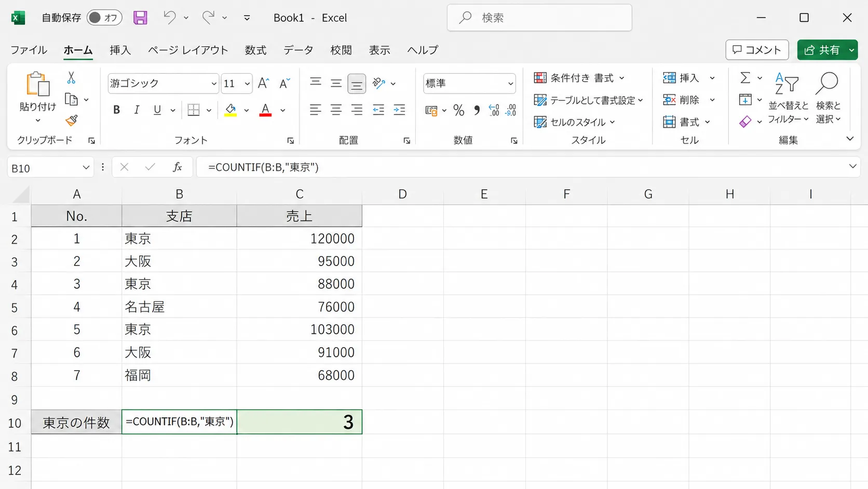
Task: Apply comma style icon
Action: coord(477,110)
